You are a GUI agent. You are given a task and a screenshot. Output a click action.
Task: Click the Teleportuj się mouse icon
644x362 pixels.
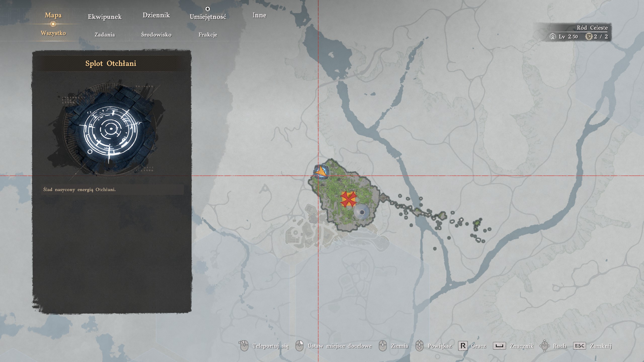244,346
